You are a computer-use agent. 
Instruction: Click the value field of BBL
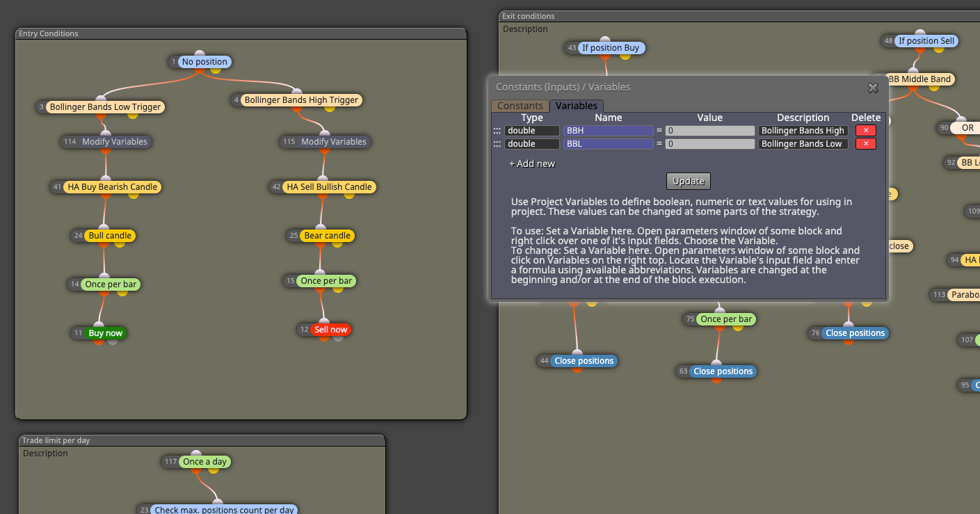[709, 144]
